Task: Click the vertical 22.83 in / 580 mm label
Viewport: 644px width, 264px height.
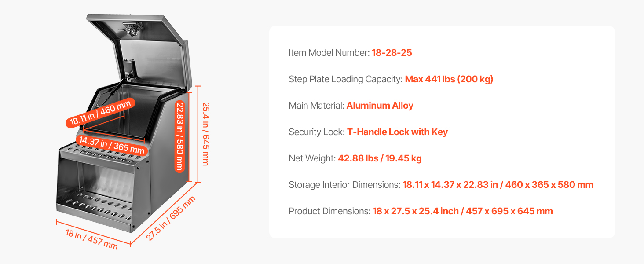Action: (x=179, y=136)
